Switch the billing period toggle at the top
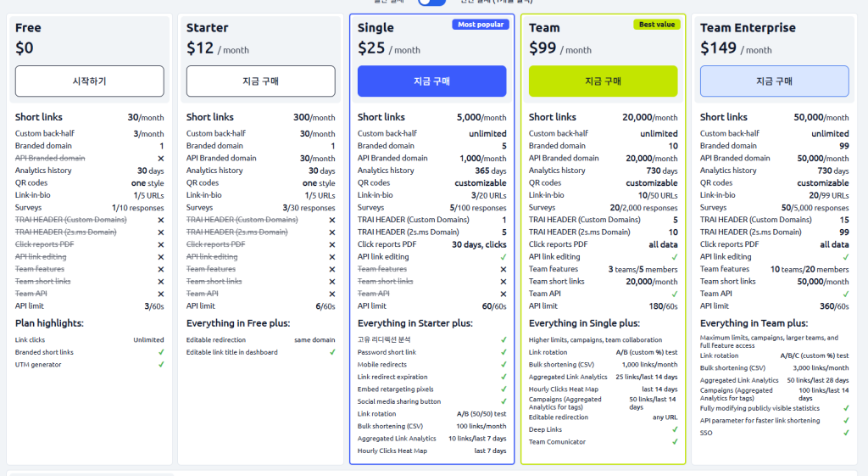 tap(431, 3)
